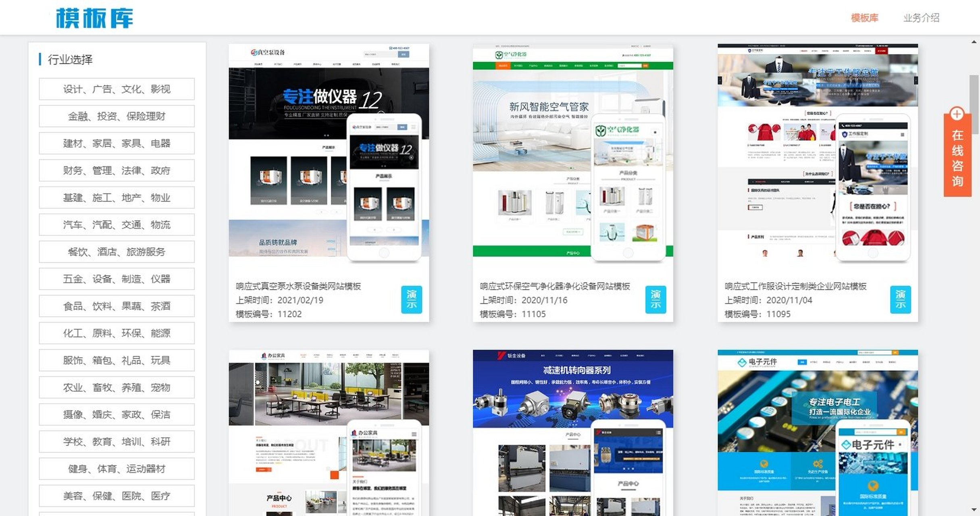
Task: Click the page scrollbar thumb
Action: 974,104
